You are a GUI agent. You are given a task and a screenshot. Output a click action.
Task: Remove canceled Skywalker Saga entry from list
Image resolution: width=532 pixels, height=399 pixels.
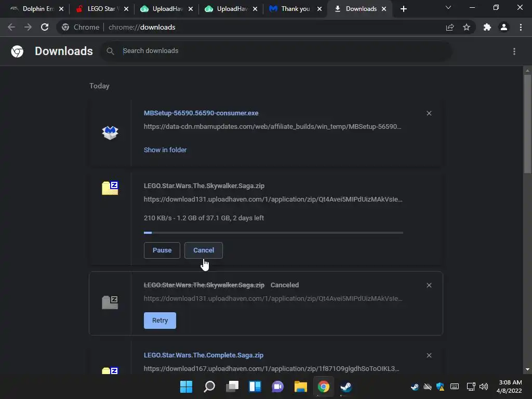click(429, 285)
